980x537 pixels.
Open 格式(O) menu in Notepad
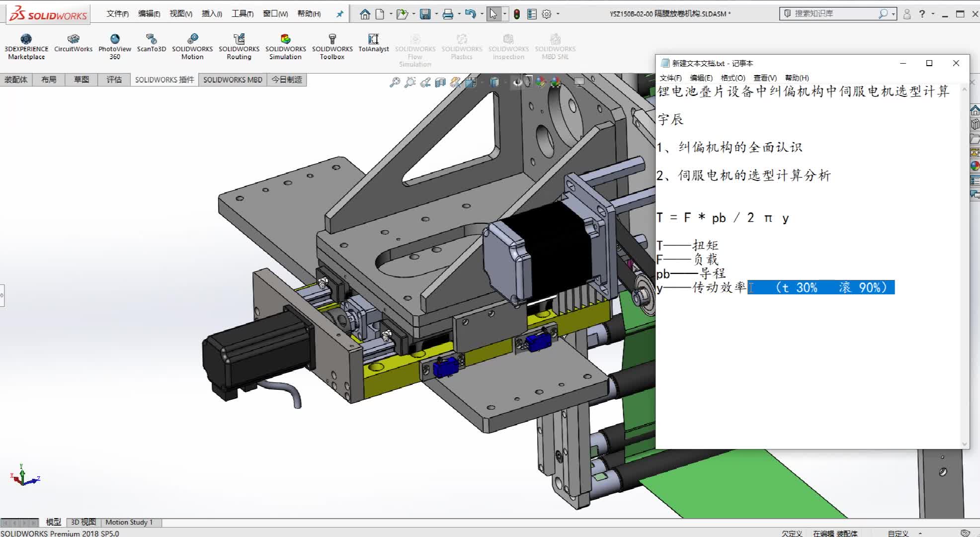point(733,78)
